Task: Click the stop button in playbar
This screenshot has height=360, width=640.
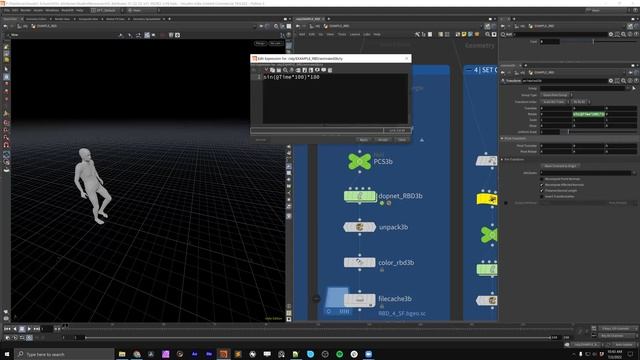Action: tap(22, 329)
